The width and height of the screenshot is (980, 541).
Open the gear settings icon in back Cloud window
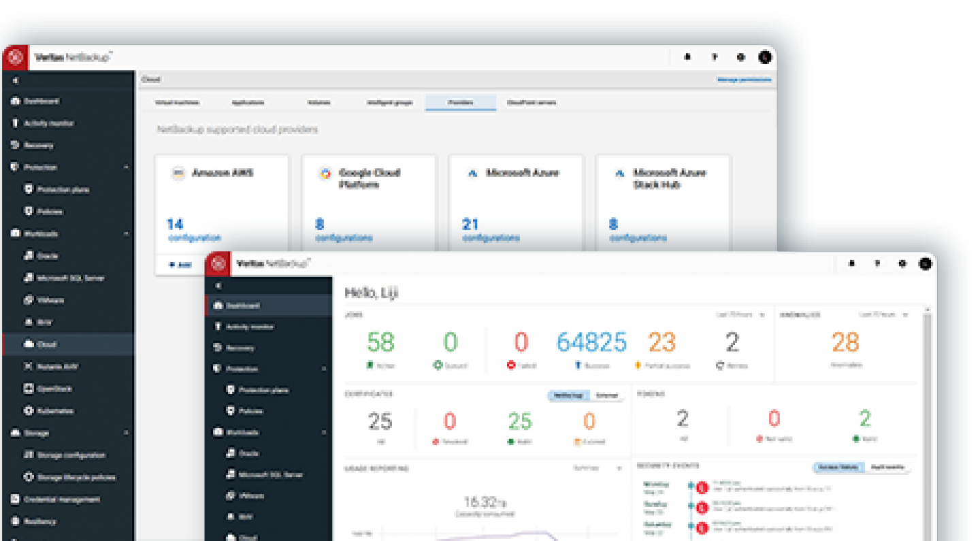pos(741,58)
